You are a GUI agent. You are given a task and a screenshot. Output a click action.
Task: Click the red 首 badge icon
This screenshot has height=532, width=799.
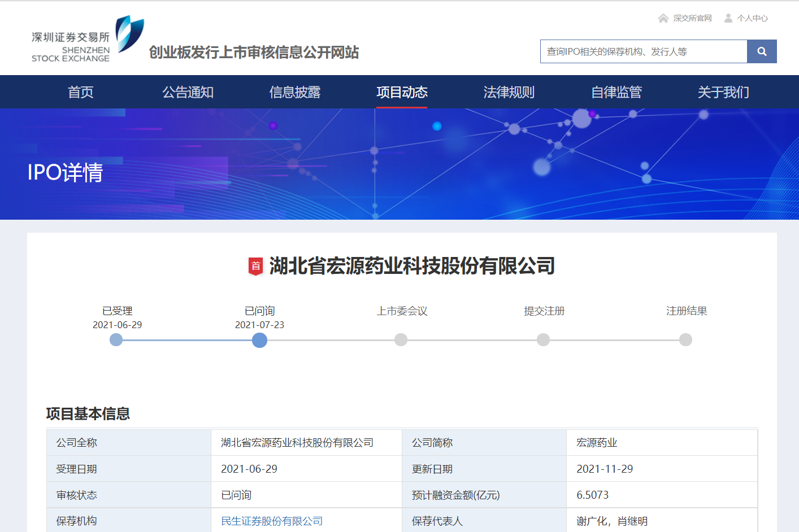point(256,266)
